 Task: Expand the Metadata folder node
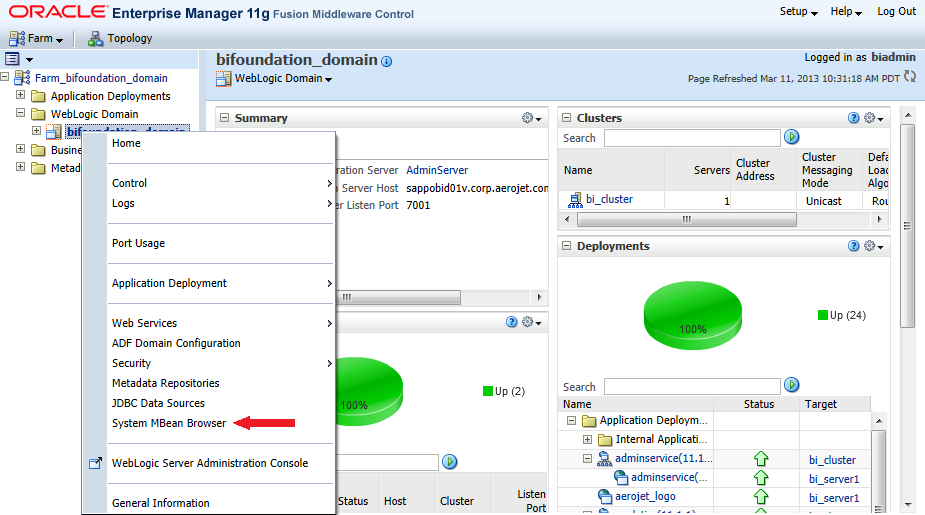click(x=21, y=166)
